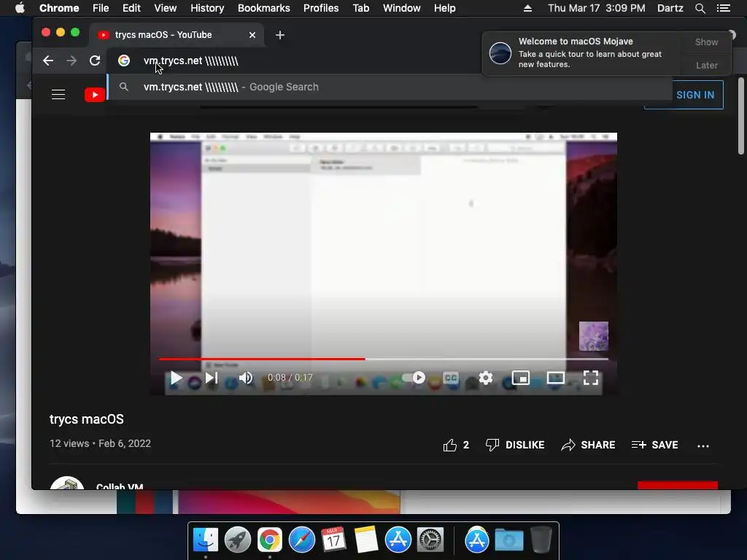Image resolution: width=747 pixels, height=560 pixels.
Task: Click the menu bar clock Thu Mar 17
Action: click(597, 8)
